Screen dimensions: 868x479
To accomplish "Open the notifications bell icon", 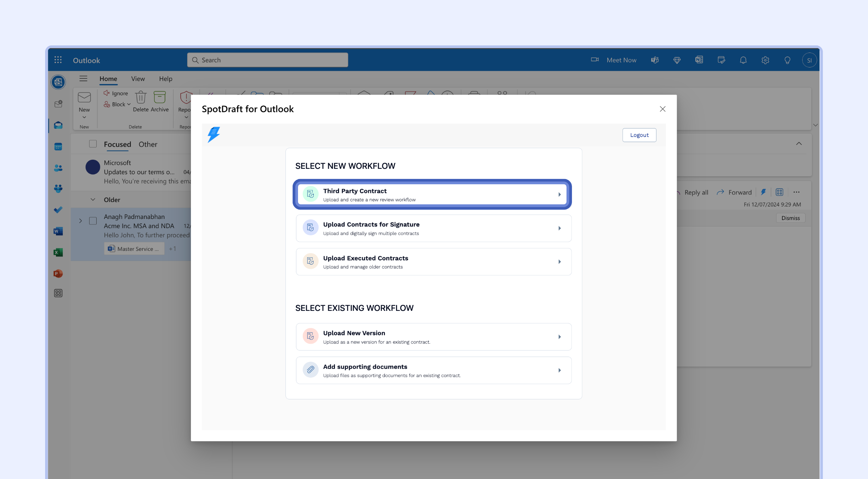I will [x=743, y=60].
